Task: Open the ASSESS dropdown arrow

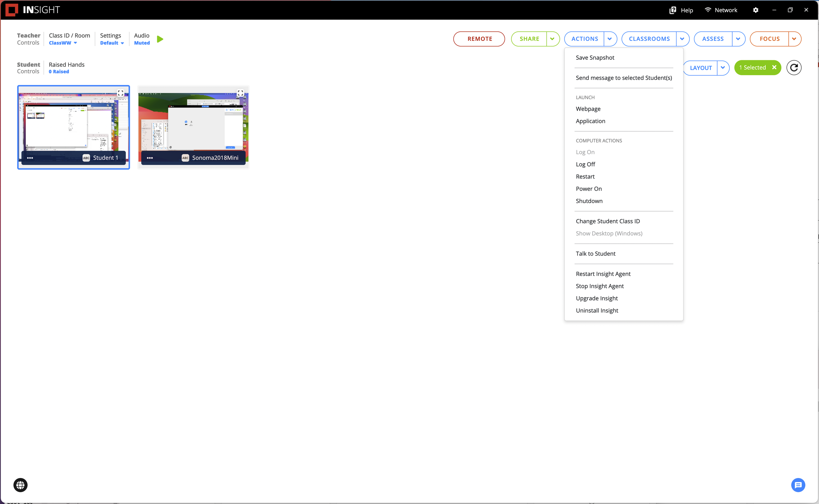Action: [x=738, y=39]
